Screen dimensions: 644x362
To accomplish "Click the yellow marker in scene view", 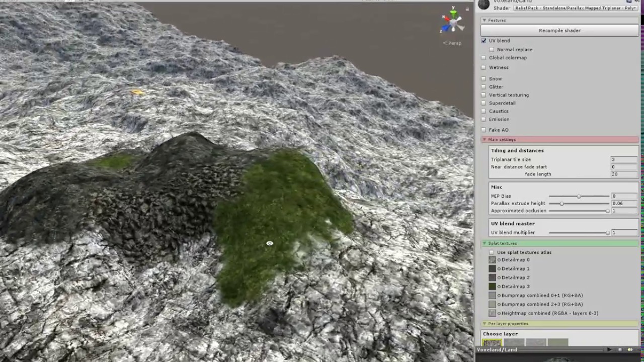I will [x=137, y=92].
